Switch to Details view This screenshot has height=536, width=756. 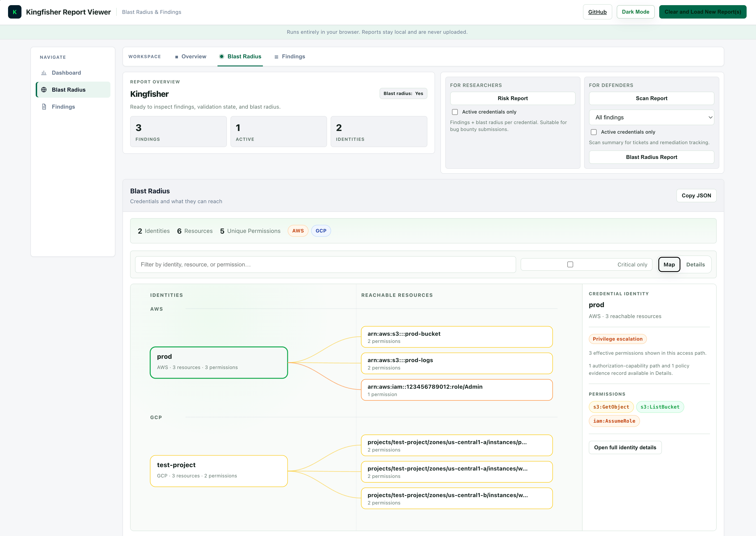tap(695, 264)
